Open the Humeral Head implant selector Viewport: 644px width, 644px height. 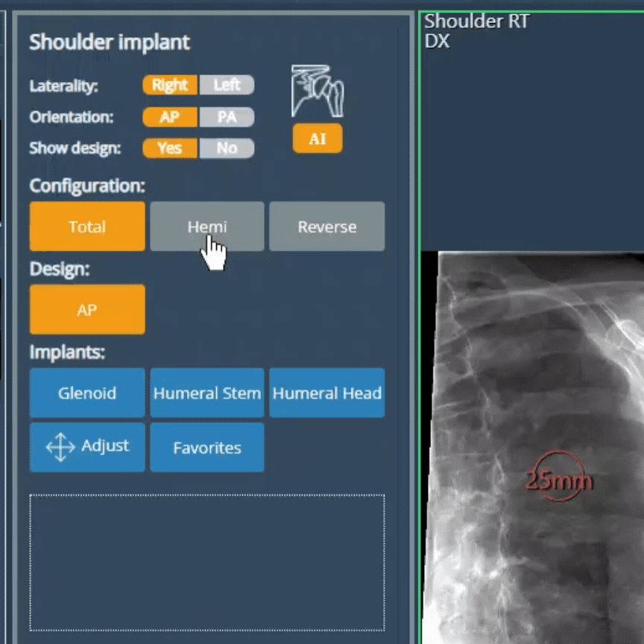(x=326, y=393)
